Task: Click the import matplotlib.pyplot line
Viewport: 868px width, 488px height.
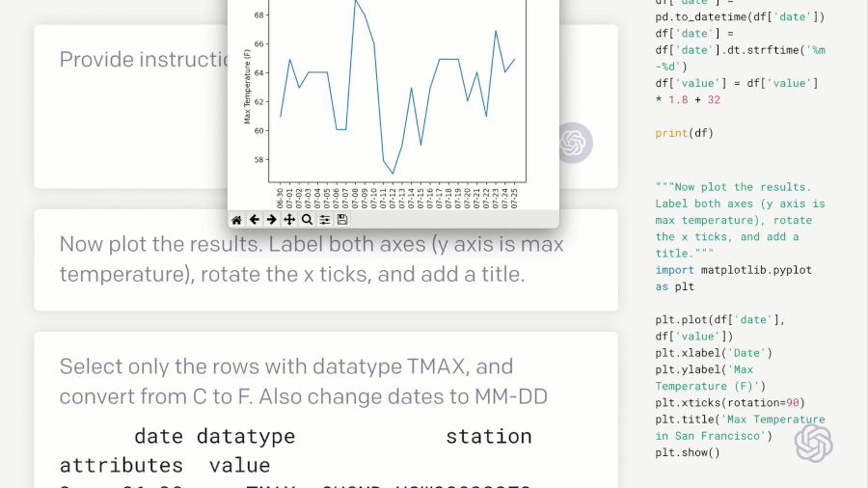Action: click(734, 279)
